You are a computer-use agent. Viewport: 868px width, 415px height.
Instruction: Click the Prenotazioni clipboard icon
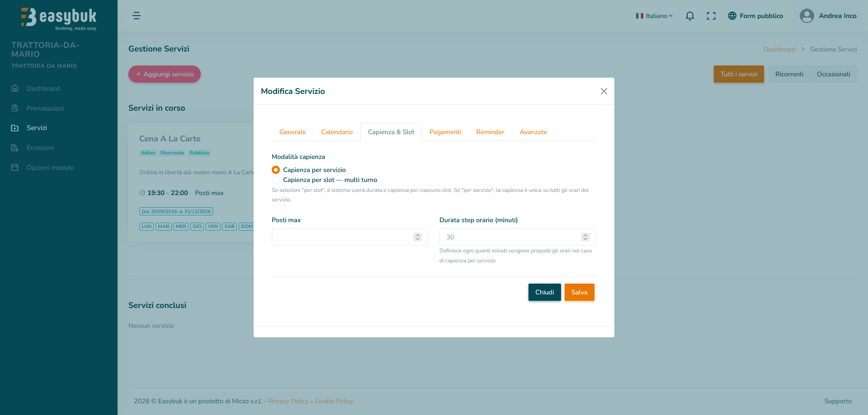coord(15,108)
